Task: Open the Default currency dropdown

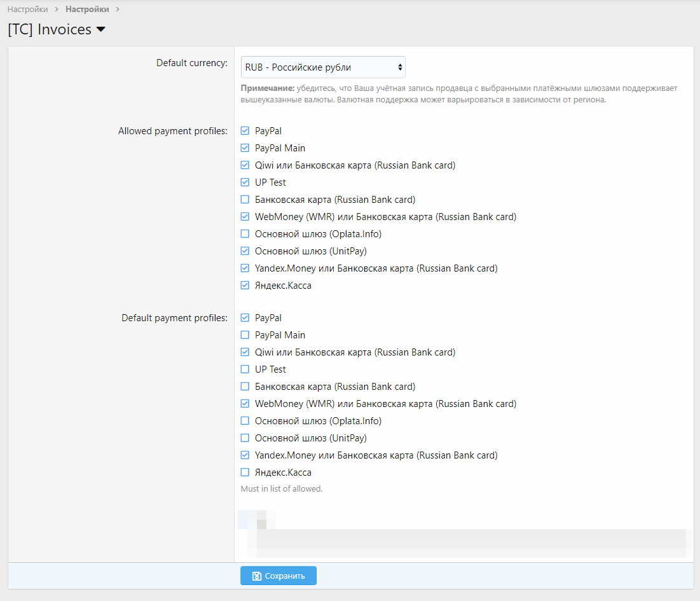Action: point(323,67)
